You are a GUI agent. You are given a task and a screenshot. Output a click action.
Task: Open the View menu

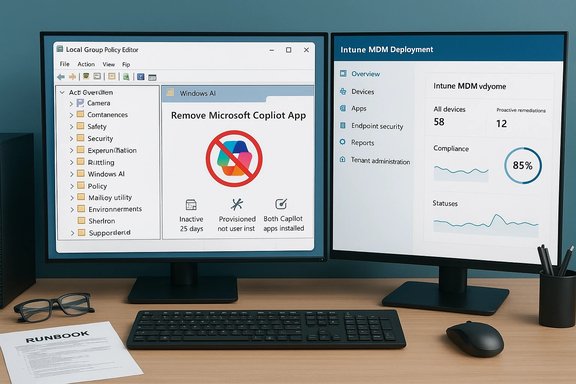(x=108, y=64)
